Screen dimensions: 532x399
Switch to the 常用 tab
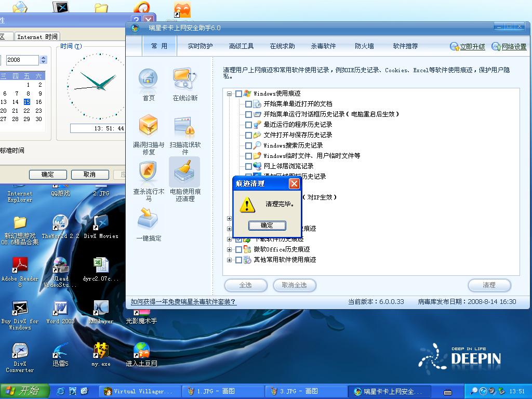coord(159,46)
